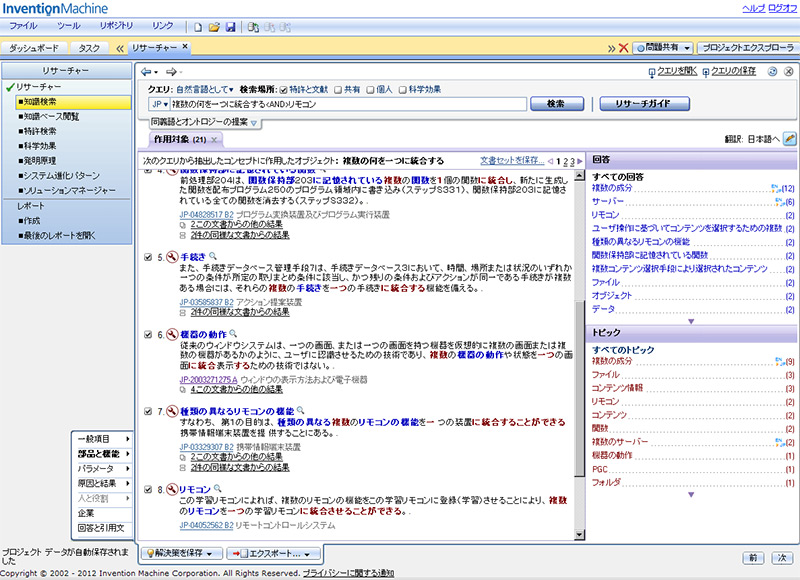Click the pencil translate icon beside 日本語へ
Screen dimensions: 800x580
(x=789, y=138)
